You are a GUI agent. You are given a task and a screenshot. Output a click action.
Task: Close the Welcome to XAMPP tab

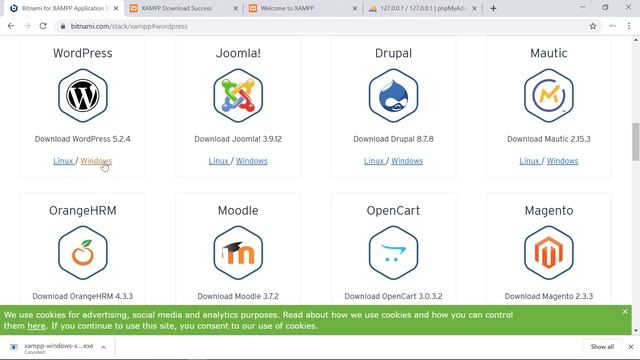pos(355,8)
